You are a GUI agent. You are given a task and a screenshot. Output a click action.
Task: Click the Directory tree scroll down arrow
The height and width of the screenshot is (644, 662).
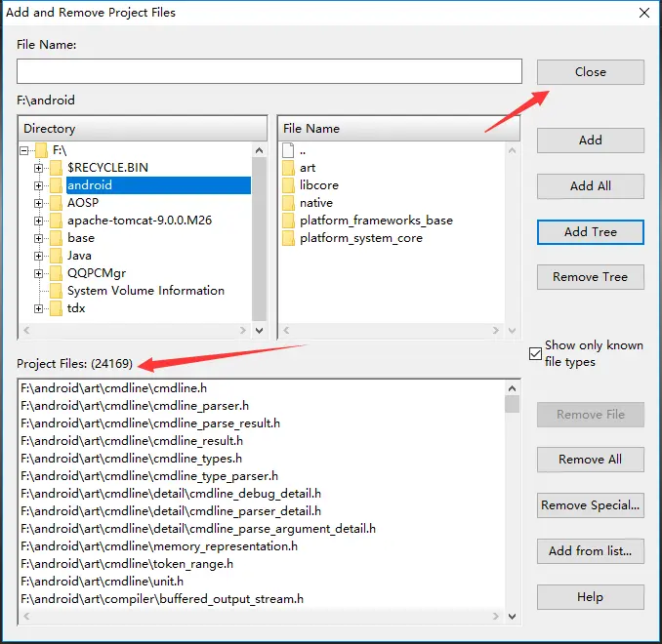259,331
